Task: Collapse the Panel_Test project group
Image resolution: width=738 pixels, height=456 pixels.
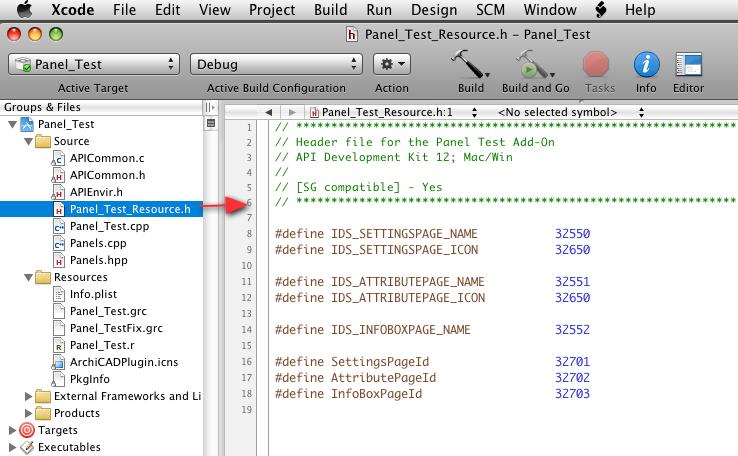Action: [13, 125]
